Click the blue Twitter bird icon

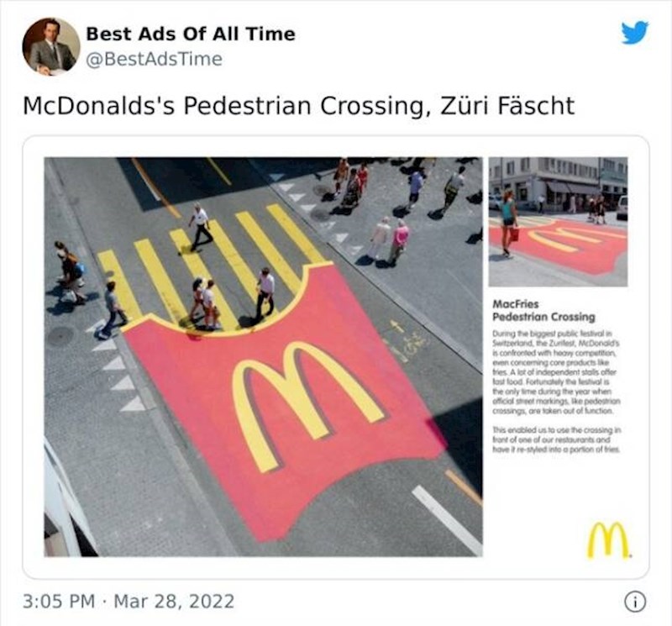[x=635, y=32]
